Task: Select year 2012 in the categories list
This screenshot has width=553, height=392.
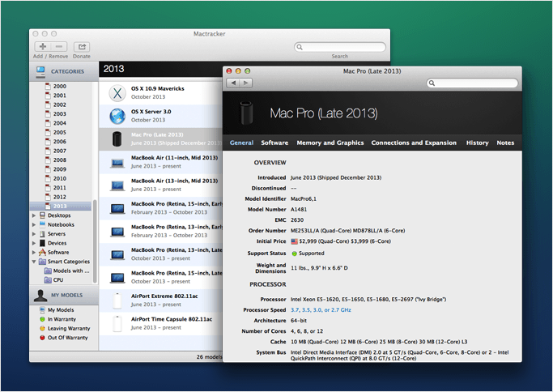Action: (60, 197)
